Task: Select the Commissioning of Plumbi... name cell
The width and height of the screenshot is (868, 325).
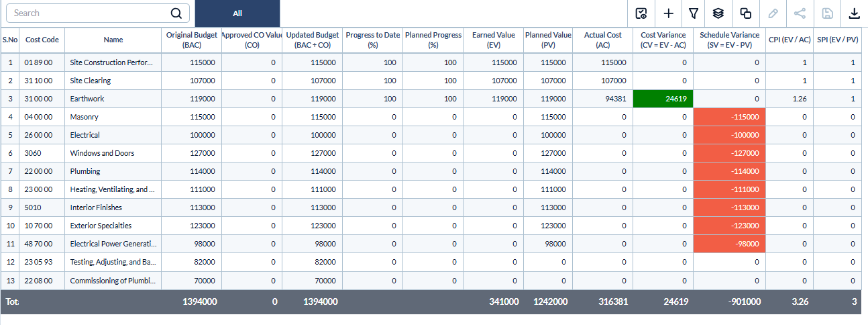Action: pyautogui.click(x=113, y=280)
